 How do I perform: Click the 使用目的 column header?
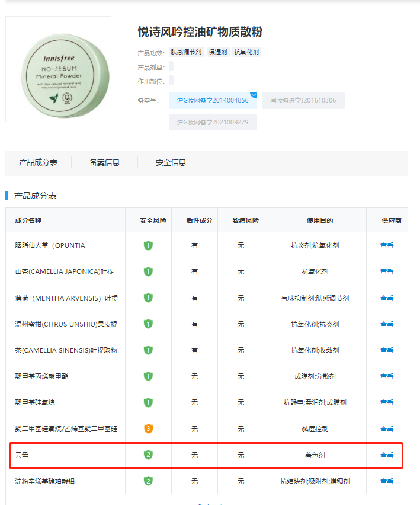pyautogui.click(x=319, y=220)
